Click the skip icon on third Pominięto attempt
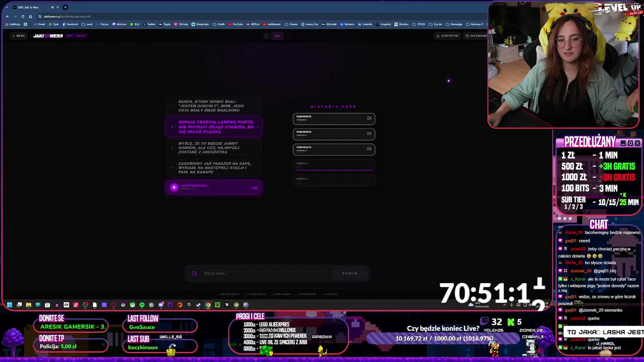The height and width of the screenshot is (362, 644). (x=369, y=149)
